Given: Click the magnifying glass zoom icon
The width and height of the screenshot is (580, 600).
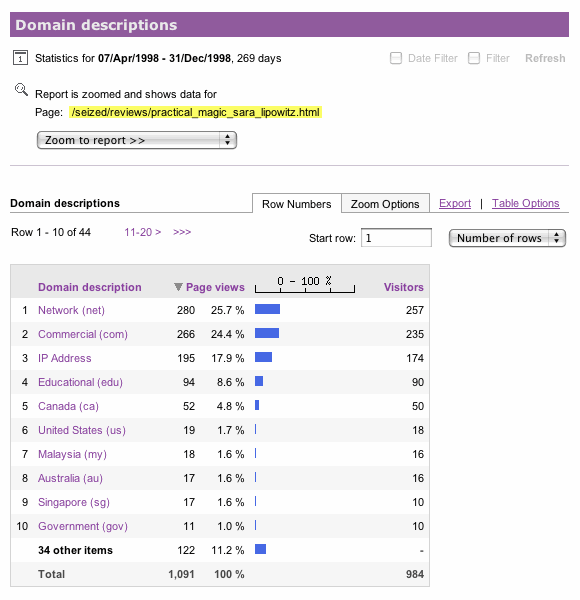Looking at the screenshot, I should pyautogui.click(x=21, y=90).
